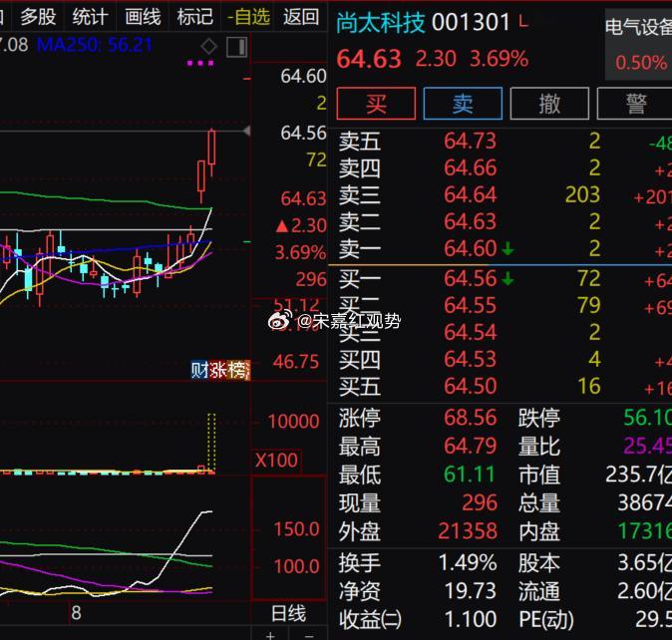672x640 pixels.
Task: Select the 卖三 price 64.64
Action: point(471,195)
